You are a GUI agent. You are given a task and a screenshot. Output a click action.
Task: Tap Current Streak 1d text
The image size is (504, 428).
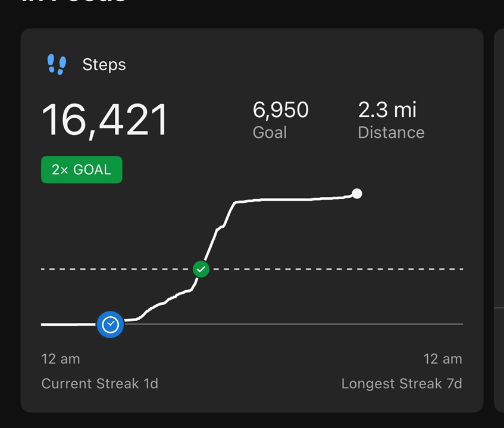point(99,383)
